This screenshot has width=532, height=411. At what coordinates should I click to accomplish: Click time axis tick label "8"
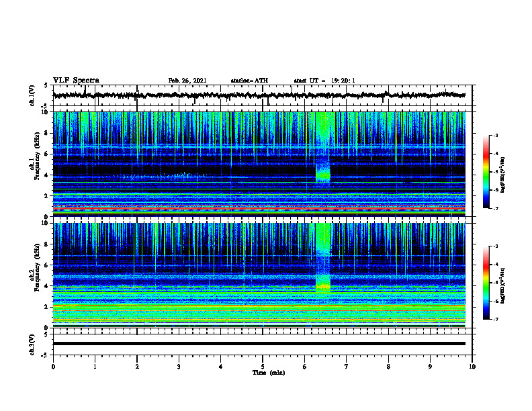(x=388, y=367)
